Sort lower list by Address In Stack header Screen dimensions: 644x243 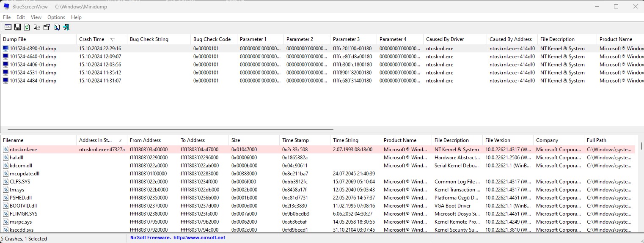tap(102, 140)
